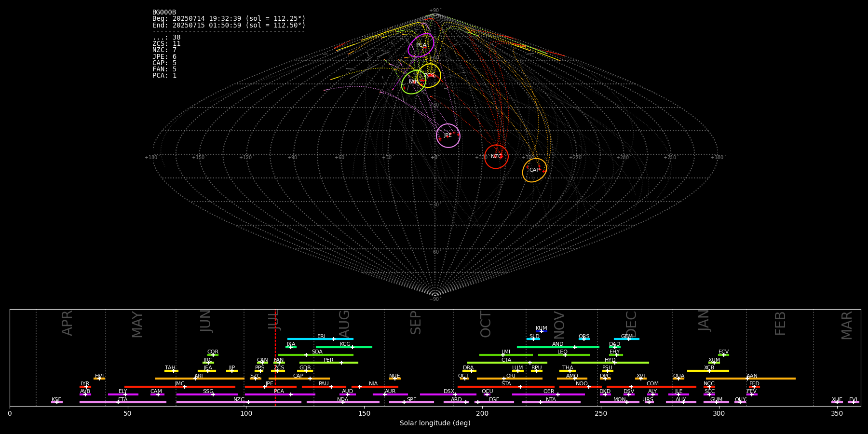Select the 'FAN: 5' legend entry
The height and width of the screenshot is (434, 868).
tap(164, 69)
